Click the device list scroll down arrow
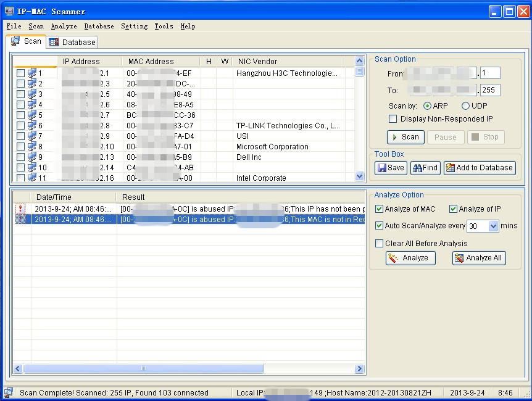Viewport: 532px width, 401px height. tap(359, 176)
